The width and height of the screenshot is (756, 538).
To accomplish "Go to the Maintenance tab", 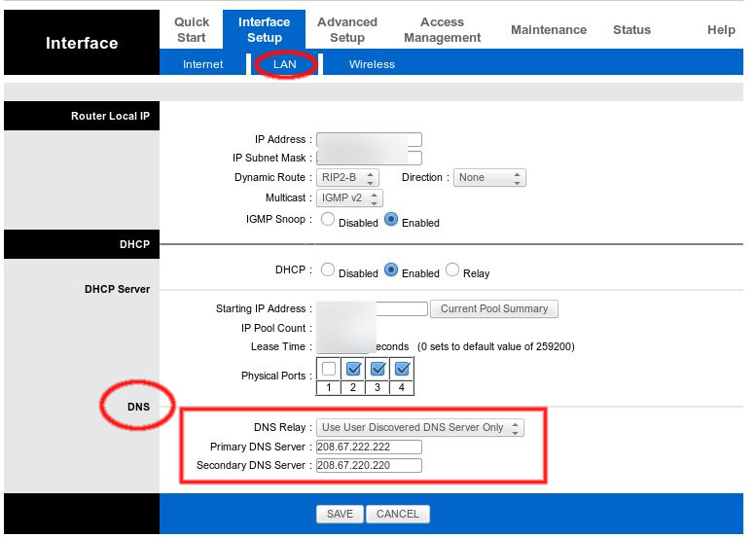I will click(x=549, y=30).
